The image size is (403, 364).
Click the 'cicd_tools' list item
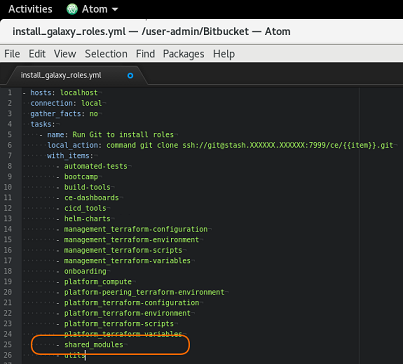pos(85,208)
